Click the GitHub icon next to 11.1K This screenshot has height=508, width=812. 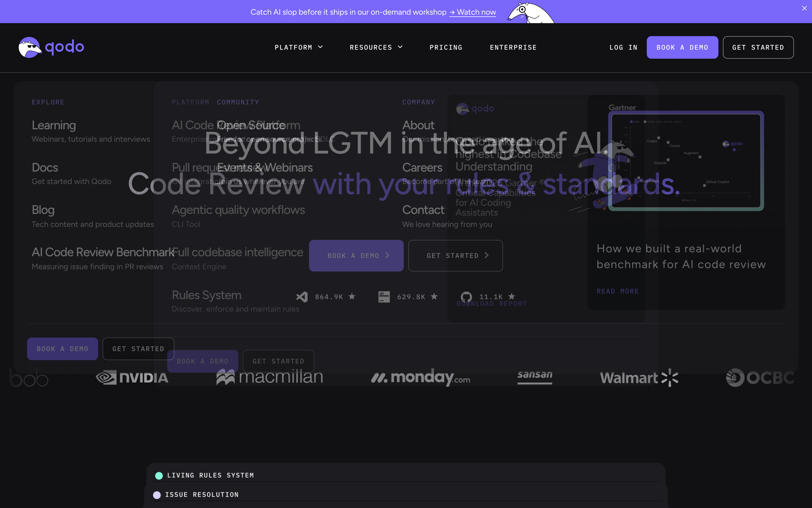pyautogui.click(x=466, y=297)
